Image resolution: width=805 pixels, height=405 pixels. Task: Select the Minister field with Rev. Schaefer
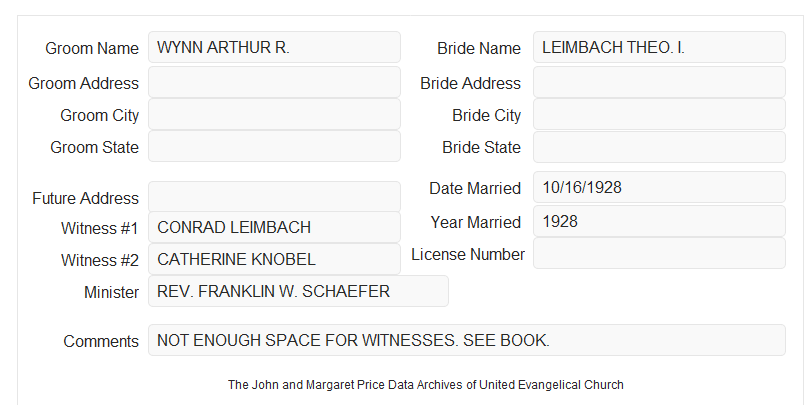pos(298,291)
